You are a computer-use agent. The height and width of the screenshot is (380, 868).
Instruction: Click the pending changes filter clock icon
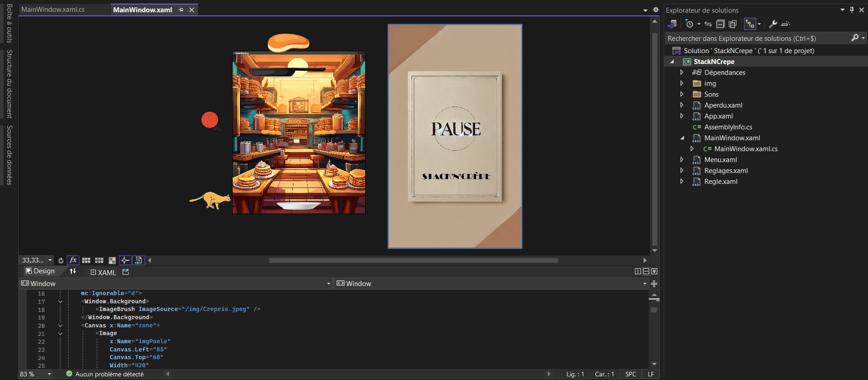pyautogui.click(x=689, y=24)
